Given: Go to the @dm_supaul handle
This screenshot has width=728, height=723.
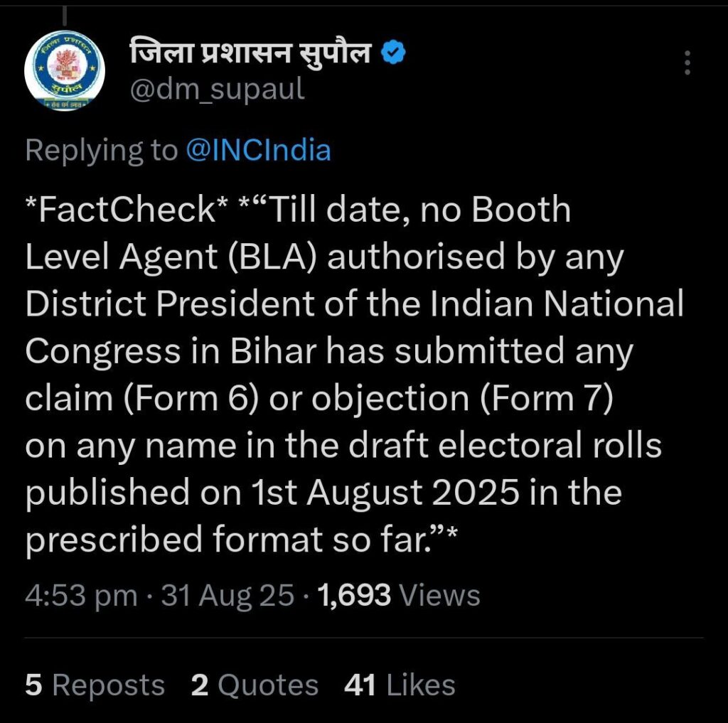Looking at the screenshot, I should 218,89.
